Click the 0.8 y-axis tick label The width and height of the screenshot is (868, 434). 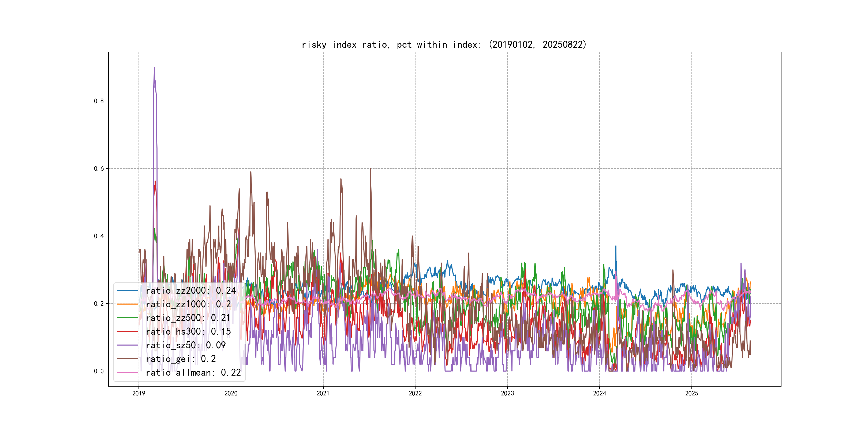(99, 101)
